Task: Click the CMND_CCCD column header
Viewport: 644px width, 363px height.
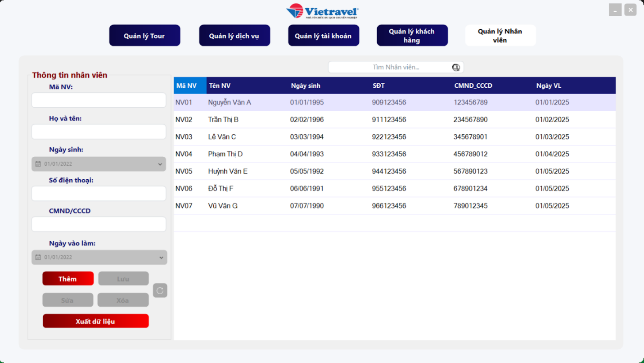Action: click(493, 86)
